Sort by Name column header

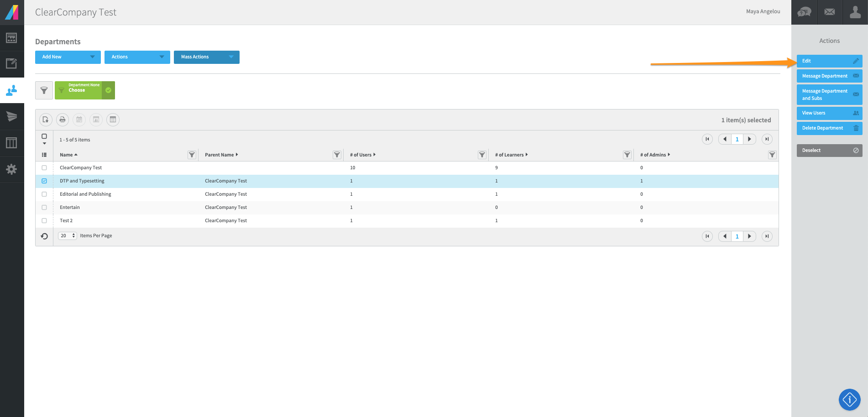[68, 155]
